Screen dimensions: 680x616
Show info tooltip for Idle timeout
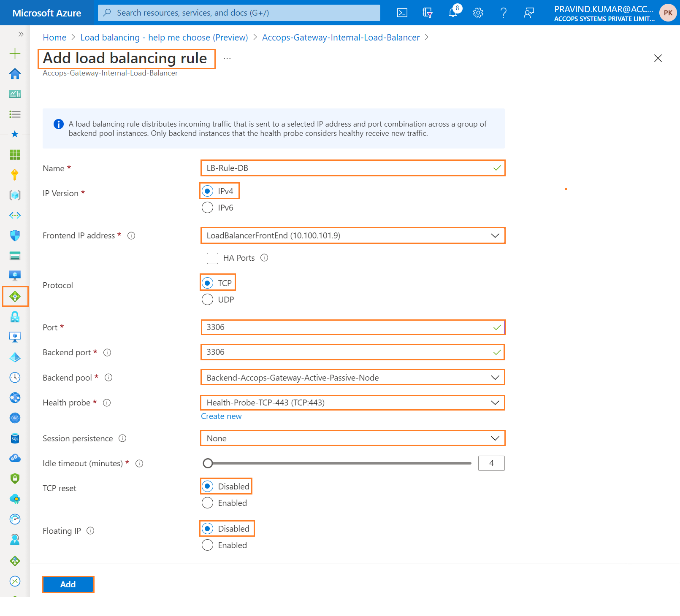pos(139,463)
